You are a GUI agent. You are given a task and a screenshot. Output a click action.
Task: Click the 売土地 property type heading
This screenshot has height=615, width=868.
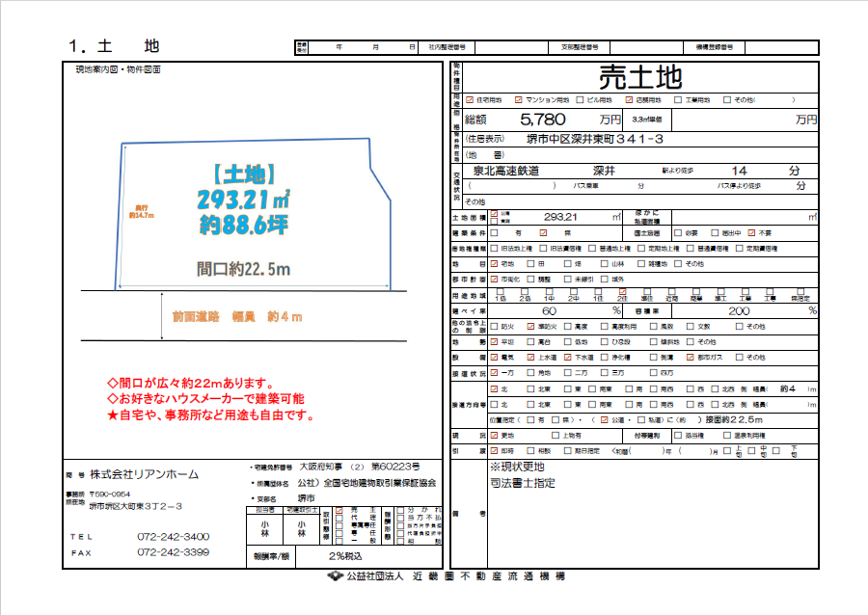tap(639, 76)
